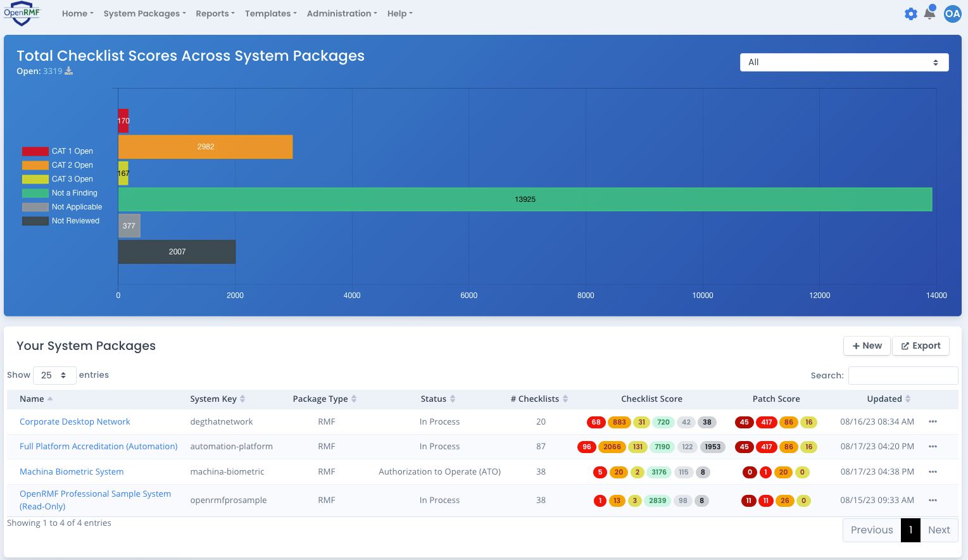The image size is (968, 560).
Task: Open the Templates menu
Action: (x=270, y=13)
